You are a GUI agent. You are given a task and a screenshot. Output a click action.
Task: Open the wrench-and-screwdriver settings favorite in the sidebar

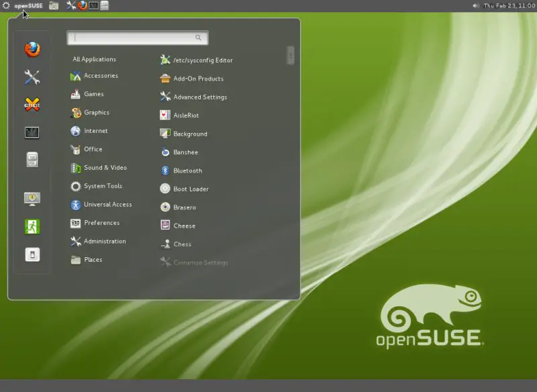(x=32, y=77)
